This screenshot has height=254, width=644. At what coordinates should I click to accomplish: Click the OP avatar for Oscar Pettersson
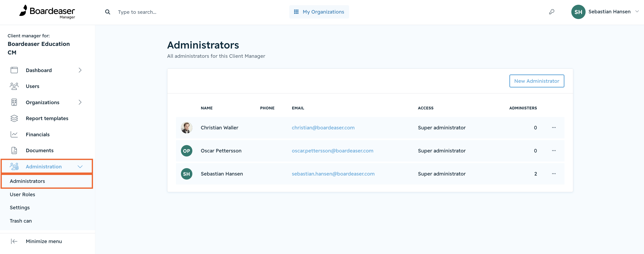pos(186,151)
